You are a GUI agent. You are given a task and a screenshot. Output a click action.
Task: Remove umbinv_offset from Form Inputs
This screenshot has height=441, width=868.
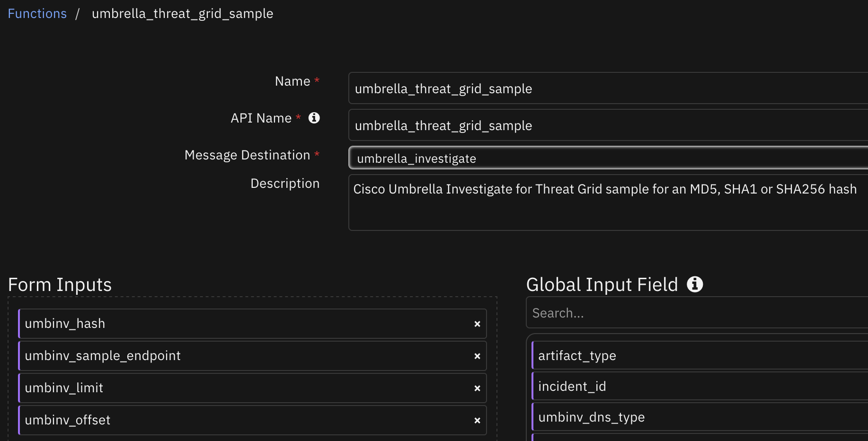point(477,421)
